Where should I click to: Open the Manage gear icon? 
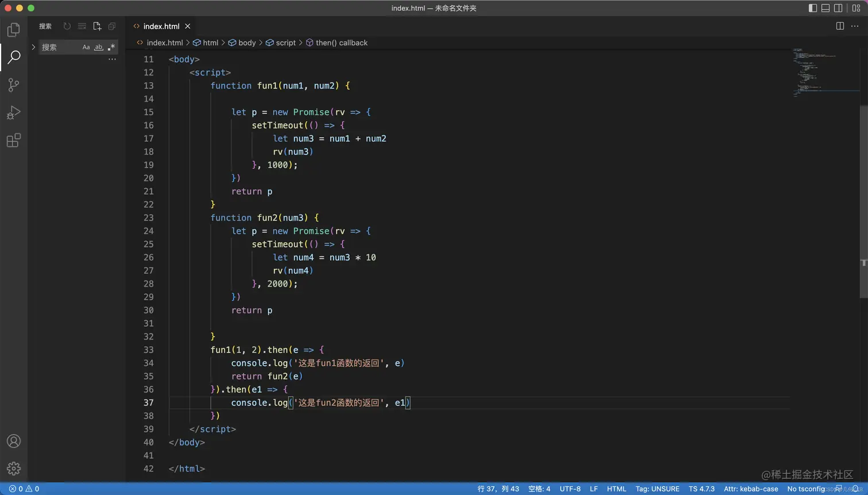(14, 469)
